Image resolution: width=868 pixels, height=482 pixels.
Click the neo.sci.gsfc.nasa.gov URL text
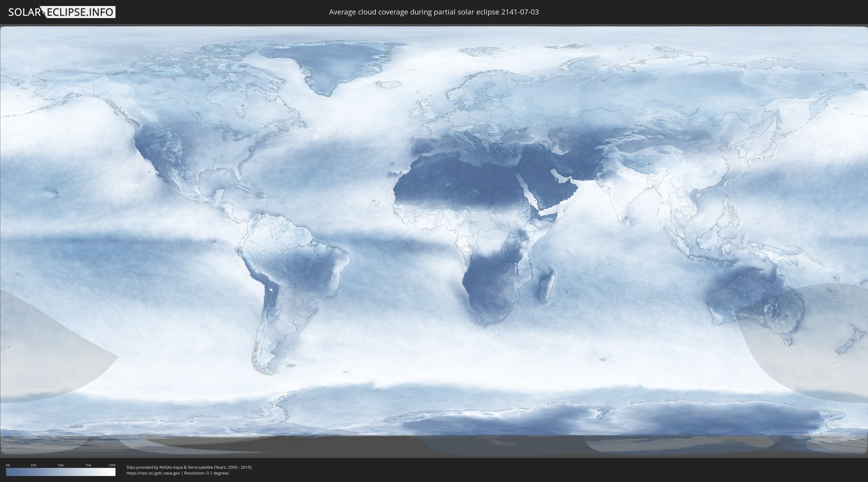(x=153, y=473)
